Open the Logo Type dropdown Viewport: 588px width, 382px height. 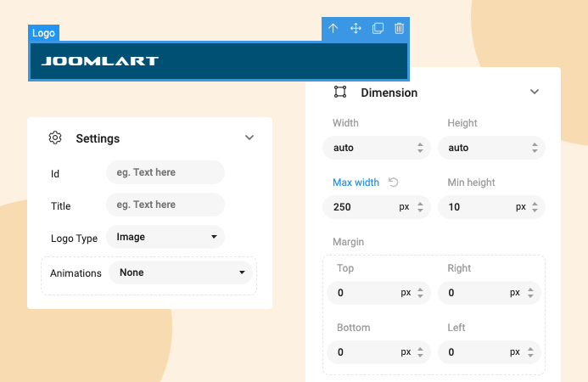[165, 237]
